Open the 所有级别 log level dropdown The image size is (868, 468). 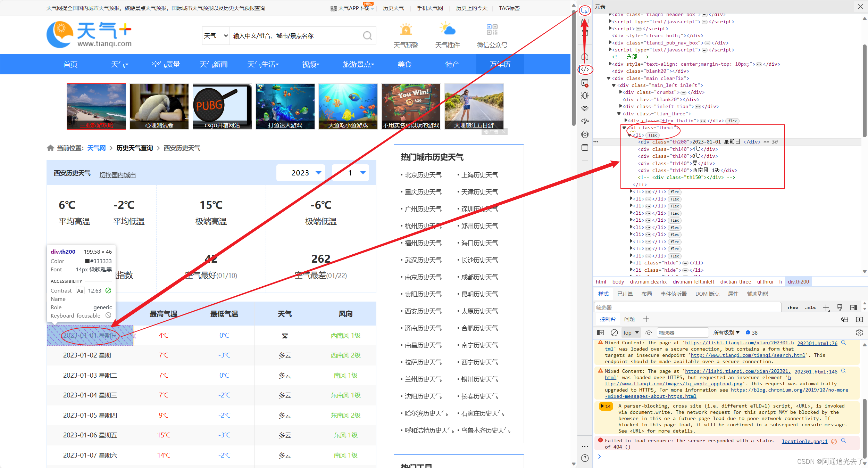(727, 332)
